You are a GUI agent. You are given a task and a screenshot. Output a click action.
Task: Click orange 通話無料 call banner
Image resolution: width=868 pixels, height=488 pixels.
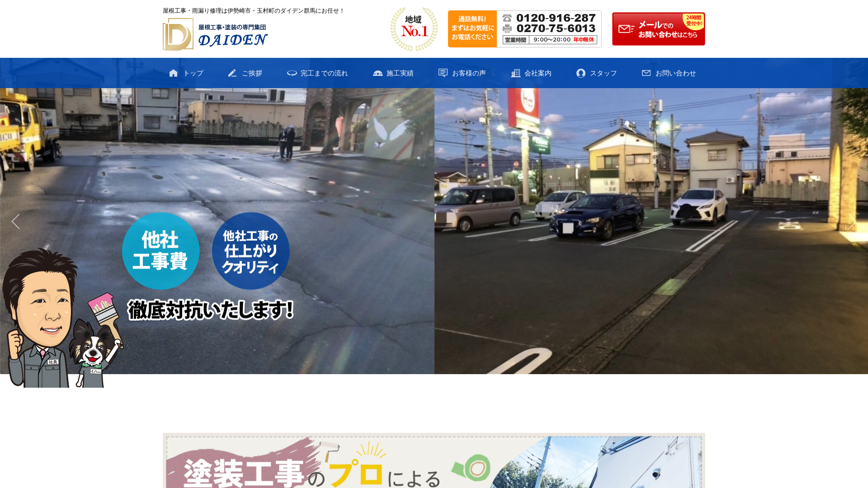click(x=472, y=29)
